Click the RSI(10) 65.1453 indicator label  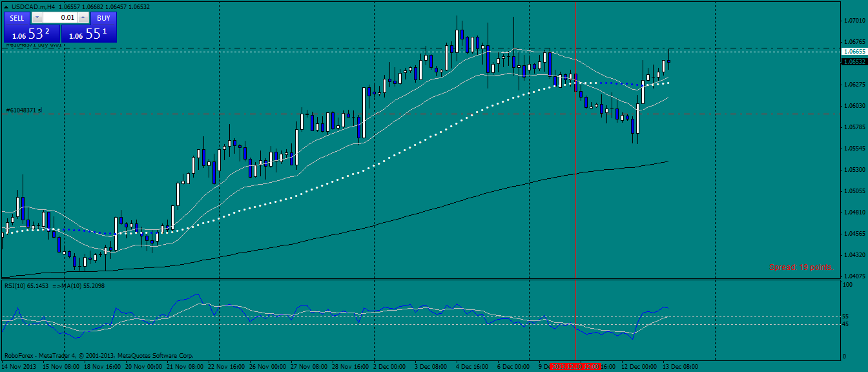[26, 285]
